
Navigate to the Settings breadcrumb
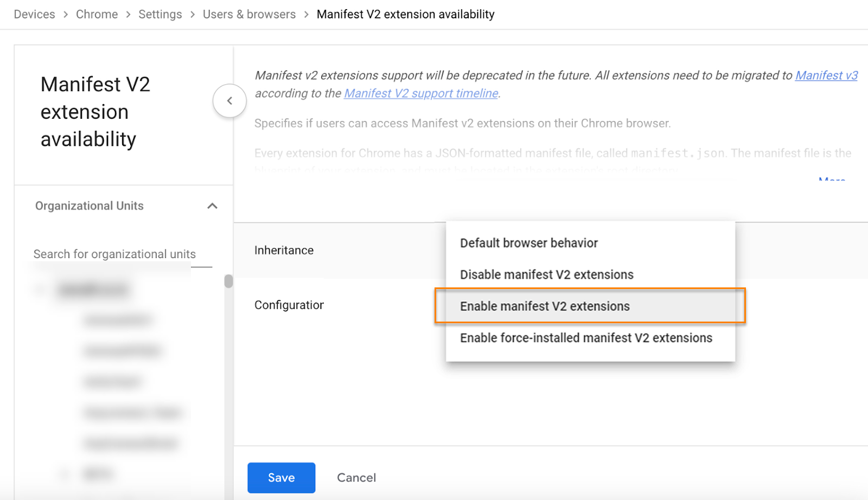(160, 14)
